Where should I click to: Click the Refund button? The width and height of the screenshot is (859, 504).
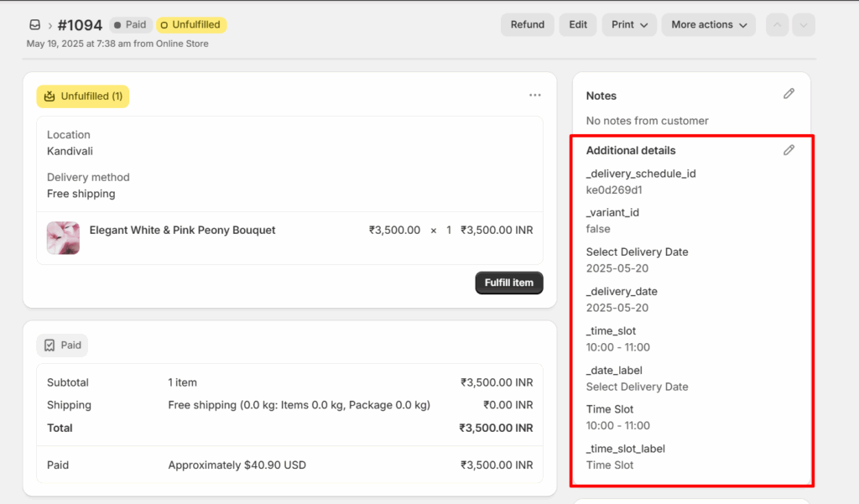(527, 25)
